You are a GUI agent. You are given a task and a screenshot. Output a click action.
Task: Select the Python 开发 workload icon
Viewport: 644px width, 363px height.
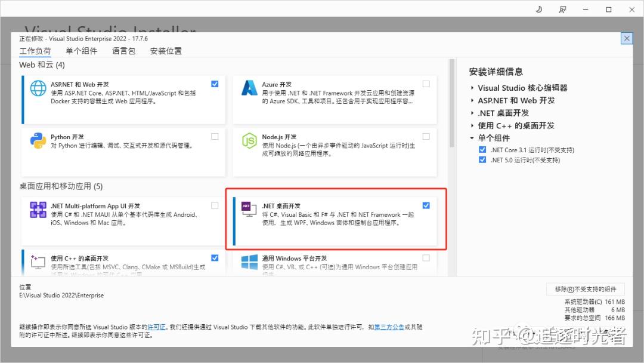tap(38, 140)
